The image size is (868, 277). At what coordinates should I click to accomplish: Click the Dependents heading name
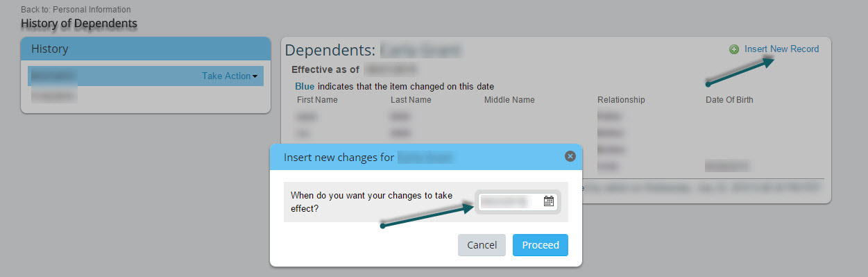pyautogui.click(x=420, y=51)
